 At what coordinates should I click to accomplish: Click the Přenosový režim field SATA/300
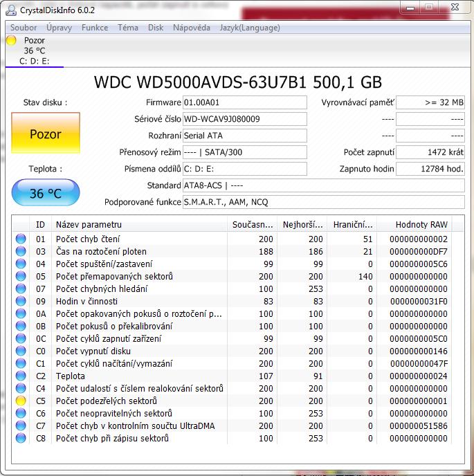245,152
